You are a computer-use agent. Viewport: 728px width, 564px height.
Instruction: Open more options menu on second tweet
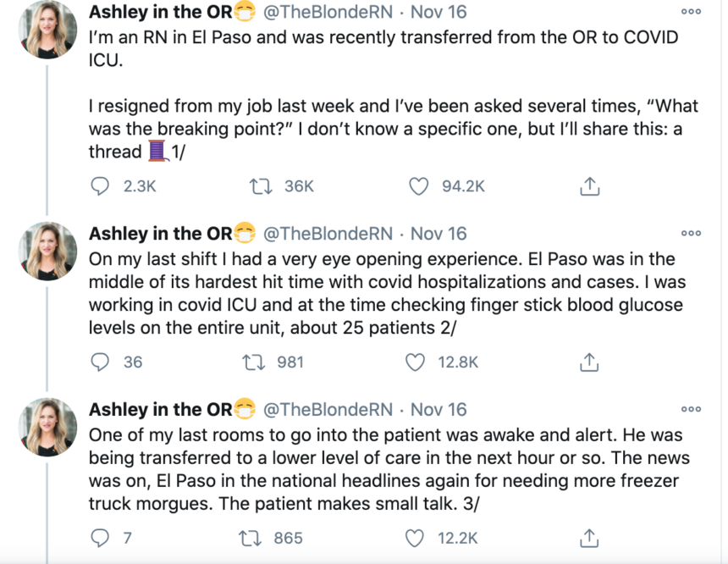(691, 234)
